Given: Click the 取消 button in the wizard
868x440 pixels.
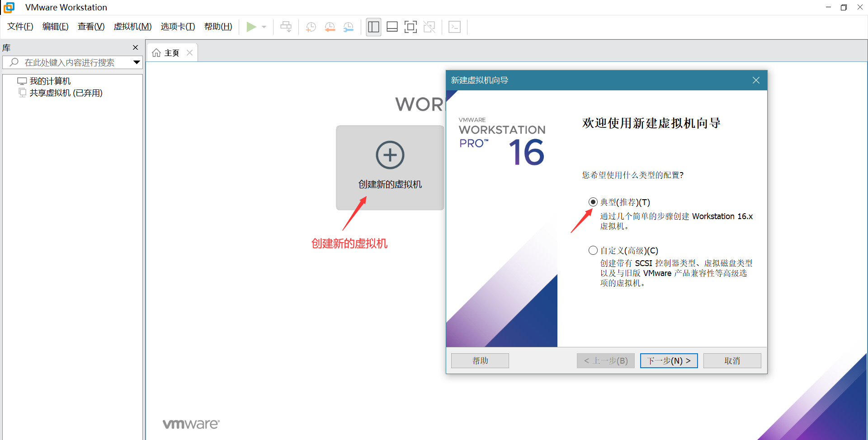Looking at the screenshot, I should tap(732, 360).
